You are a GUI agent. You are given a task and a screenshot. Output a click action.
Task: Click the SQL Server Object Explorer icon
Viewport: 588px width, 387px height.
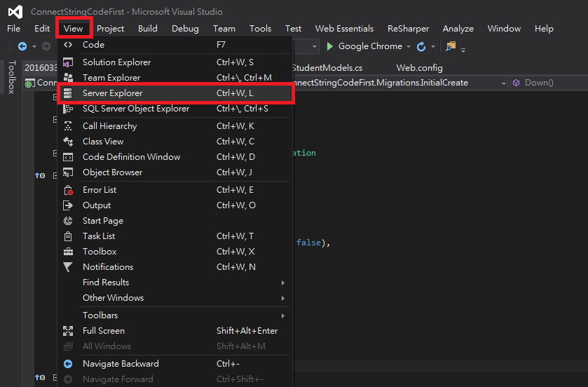(x=68, y=109)
